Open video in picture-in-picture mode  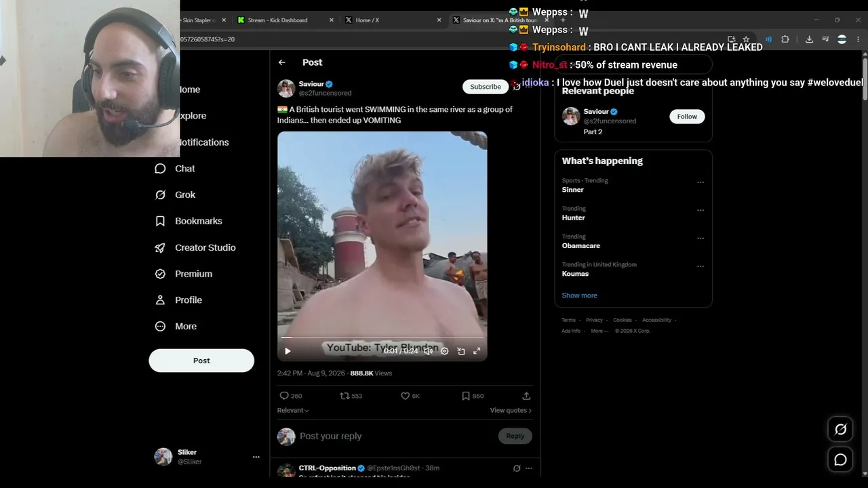(x=461, y=351)
